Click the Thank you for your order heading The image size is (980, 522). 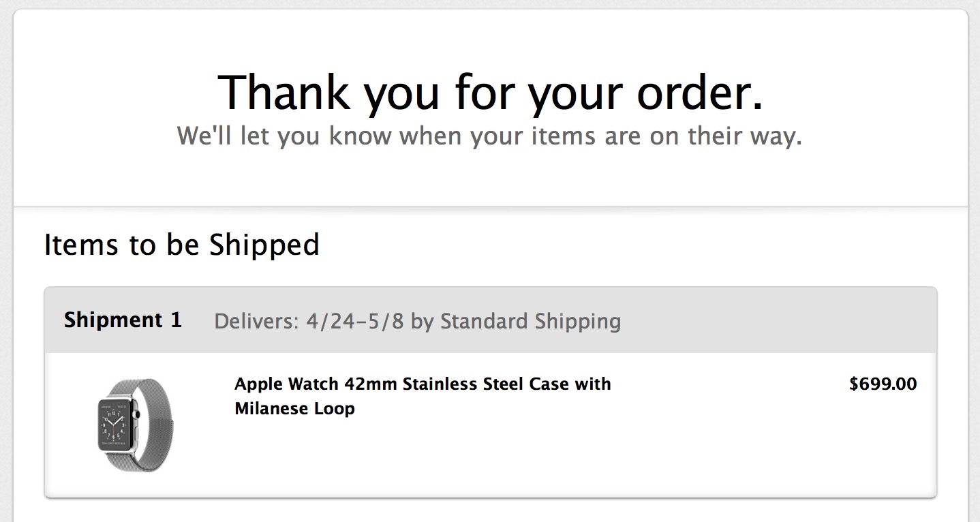[x=490, y=91]
